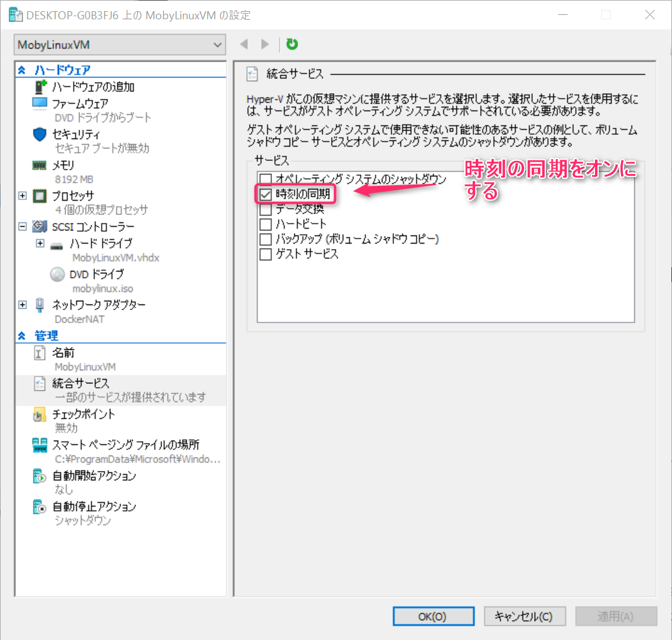This screenshot has height=640, width=672.
Task: Click the DockerNAT network label
Action: click(x=79, y=319)
